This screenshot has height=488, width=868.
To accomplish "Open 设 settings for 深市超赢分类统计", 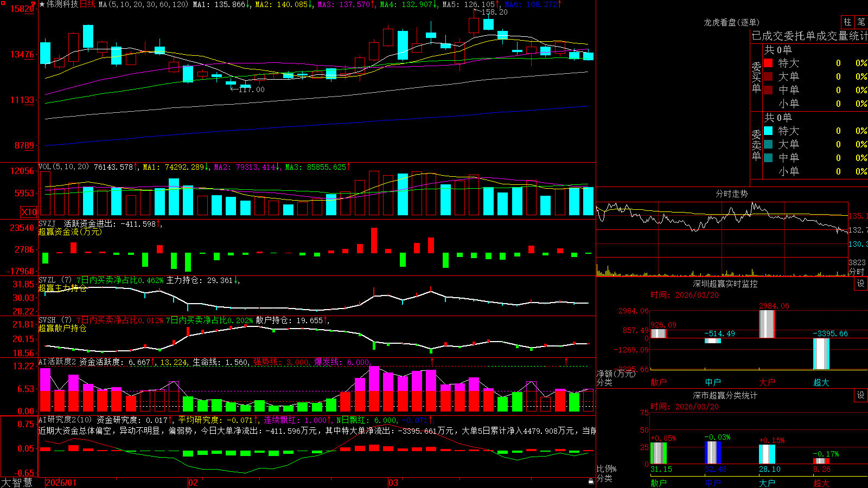I will [861, 395].
